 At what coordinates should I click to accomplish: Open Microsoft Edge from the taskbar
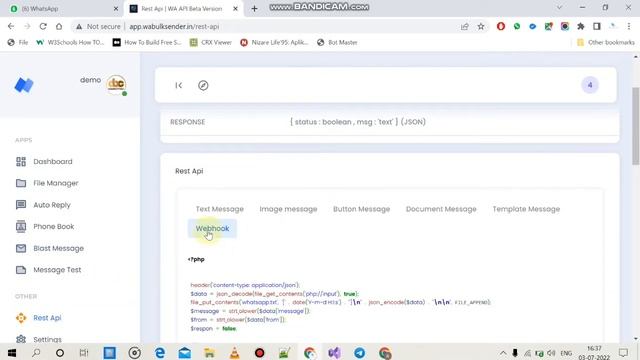[160, 353]
